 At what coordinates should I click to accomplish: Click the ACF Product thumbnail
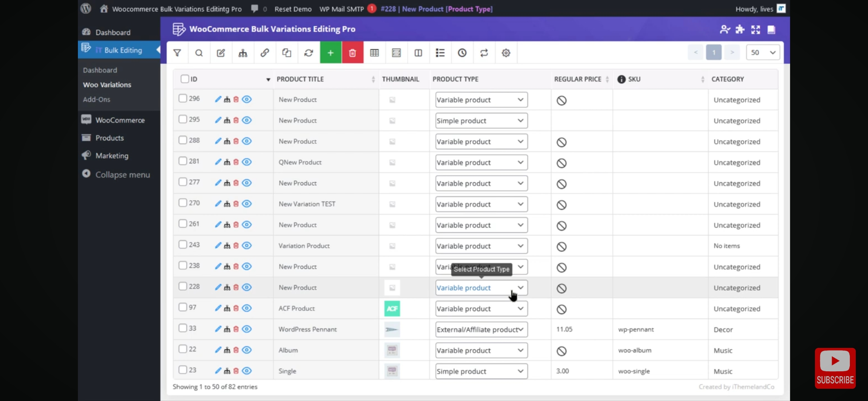392,309
